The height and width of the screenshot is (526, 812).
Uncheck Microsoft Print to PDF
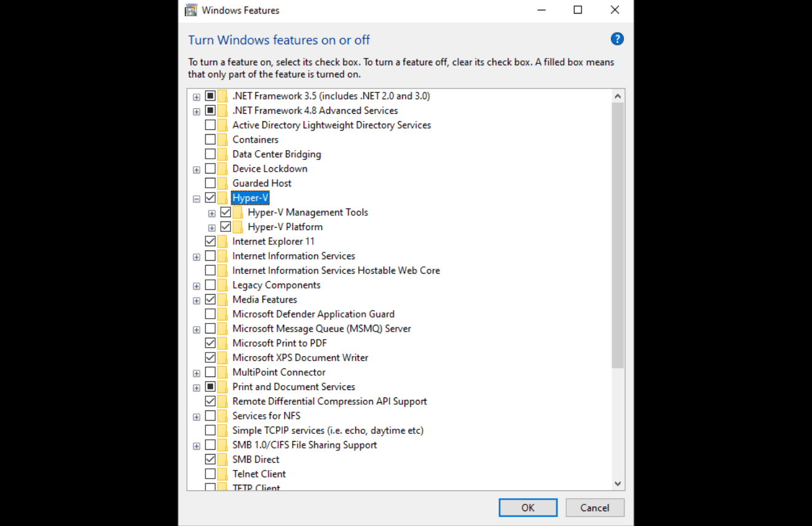pyautogui.click(x=210, y=343)
